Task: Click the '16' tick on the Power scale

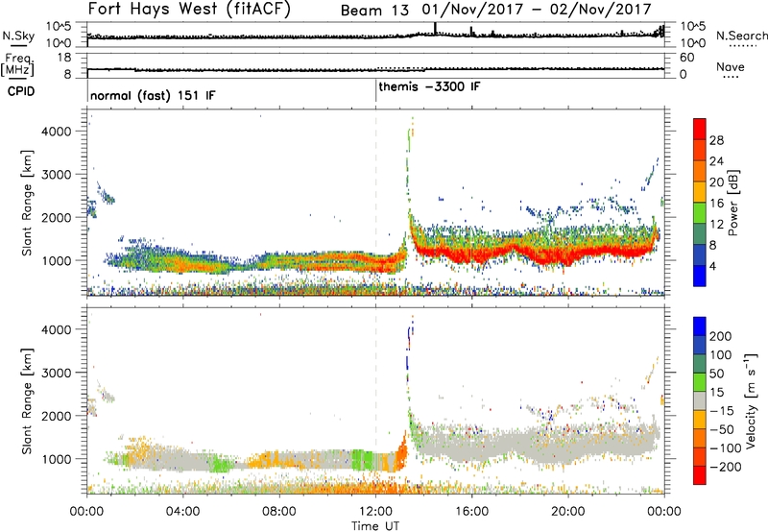Action: pyautogui.click(x=716, y=204)
